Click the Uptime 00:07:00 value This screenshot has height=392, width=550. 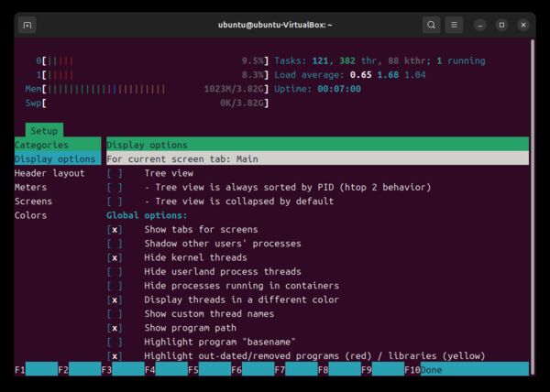pyautogui.click(x=339, y=89)
